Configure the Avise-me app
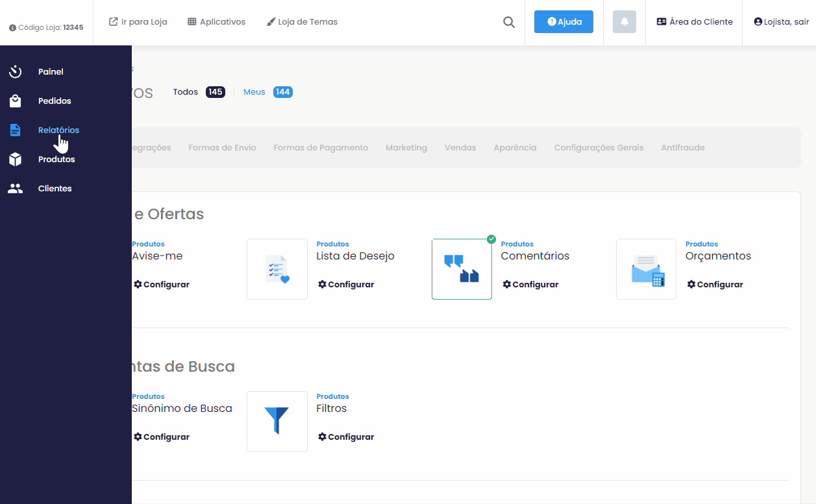The image size is (816, 504). [162, 285]
